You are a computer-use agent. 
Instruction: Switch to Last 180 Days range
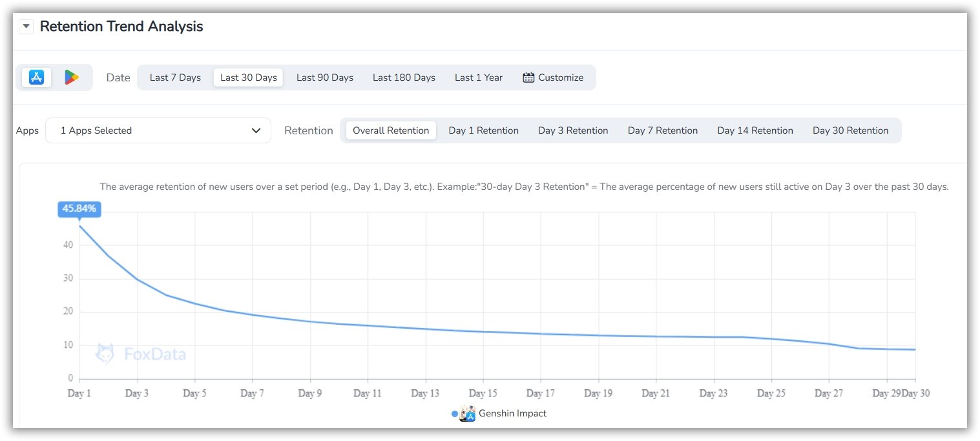tap(404, 77)
